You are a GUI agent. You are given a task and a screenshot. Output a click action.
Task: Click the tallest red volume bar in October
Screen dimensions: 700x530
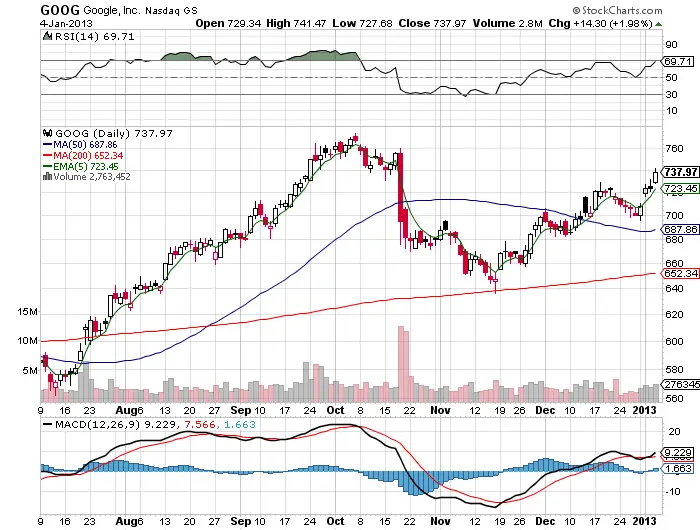(x=400, y=364)
